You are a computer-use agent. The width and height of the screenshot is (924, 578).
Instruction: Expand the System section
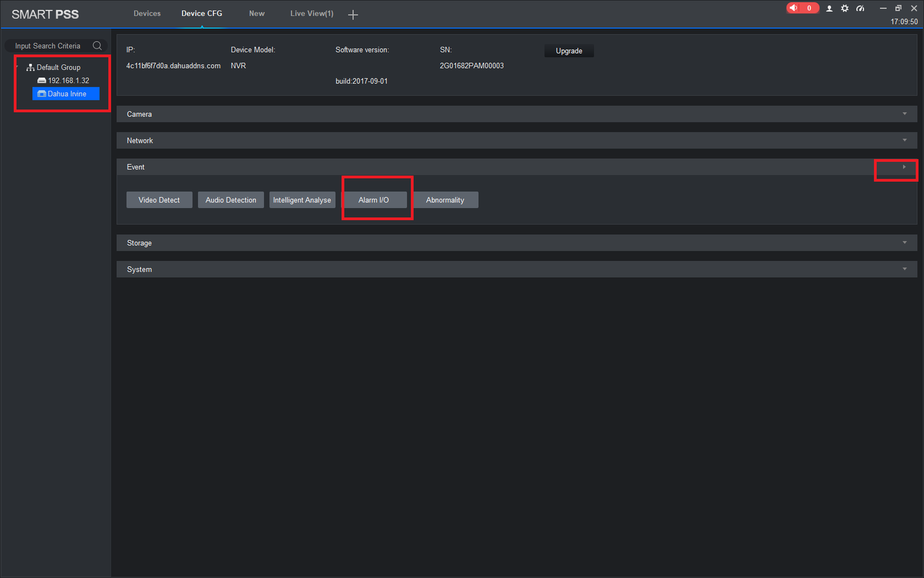tap(517, 269)
